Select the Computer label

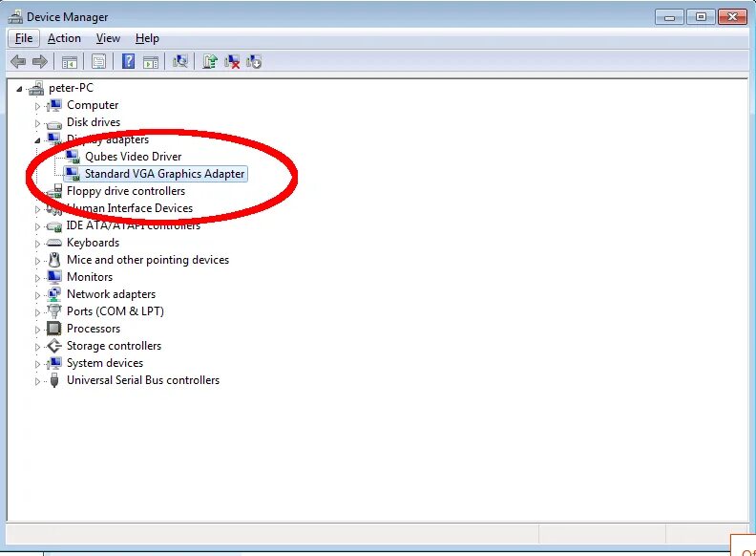93,105
